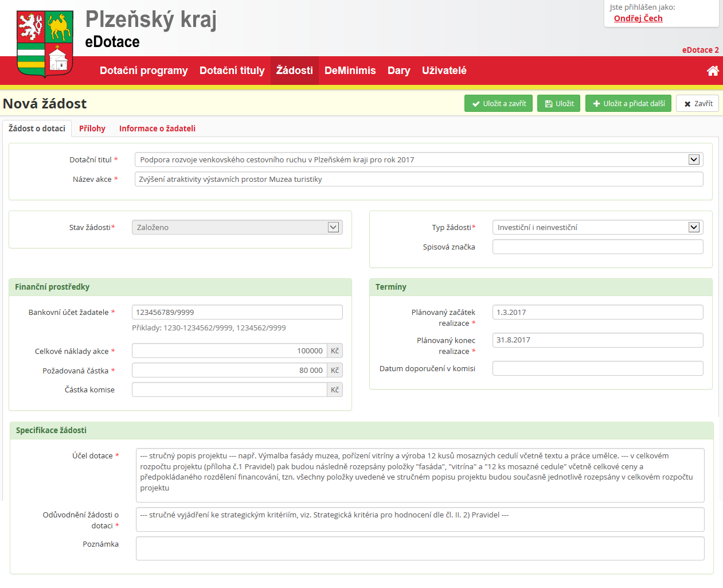Screen dimensions: 723x588
Task: Open Dotační programy menu item
Action: 143,71
